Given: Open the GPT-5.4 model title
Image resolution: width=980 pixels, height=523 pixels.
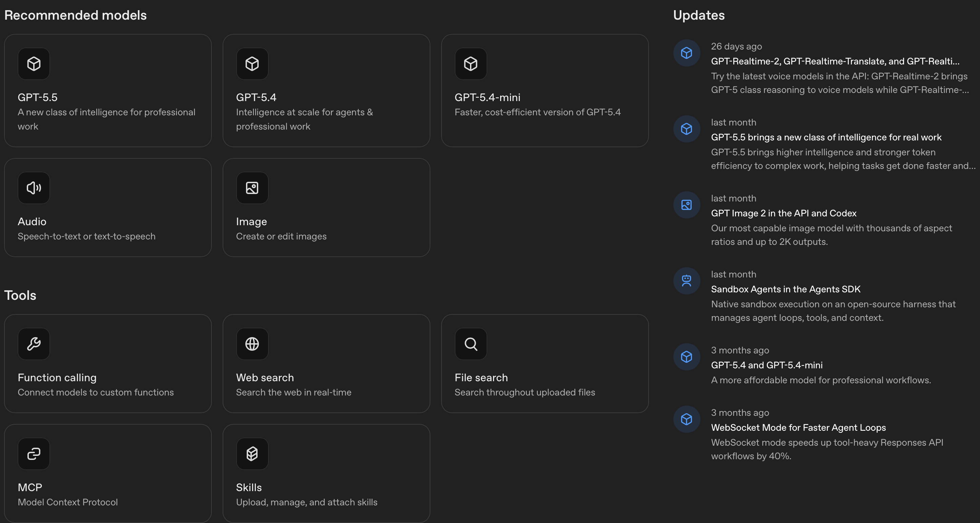Looking at the screenshot, I should click(x=256, y=97).
